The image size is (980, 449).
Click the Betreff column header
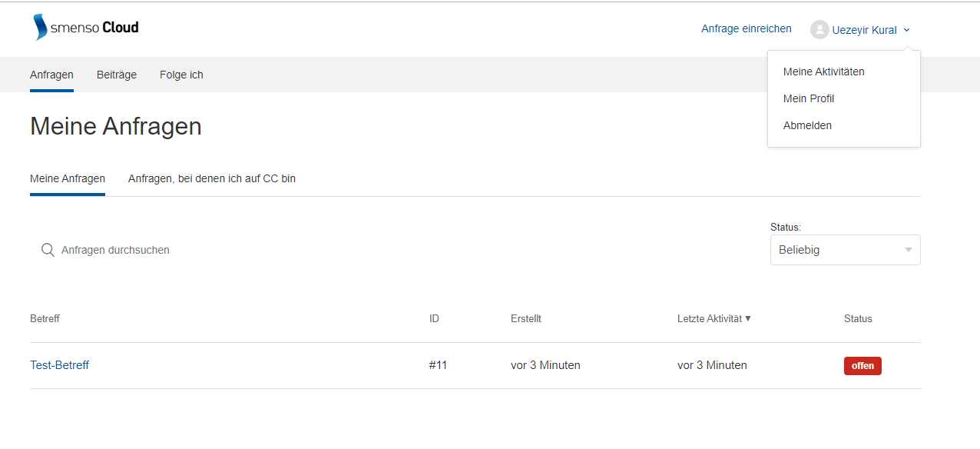click(45, 318)
